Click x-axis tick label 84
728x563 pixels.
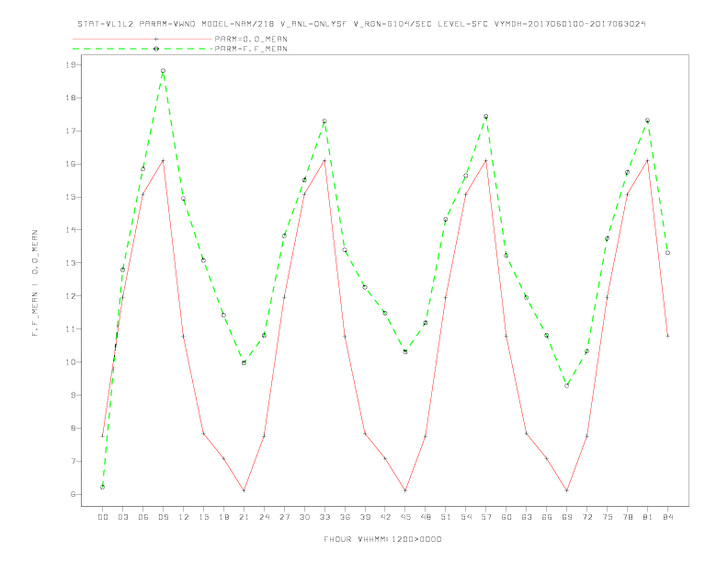coord(667,517)
